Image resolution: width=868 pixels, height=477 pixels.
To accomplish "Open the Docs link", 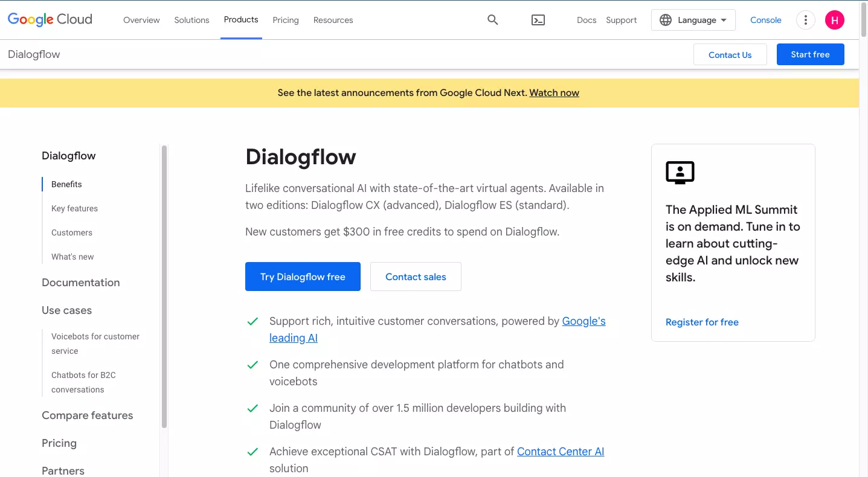I will 587,20.
